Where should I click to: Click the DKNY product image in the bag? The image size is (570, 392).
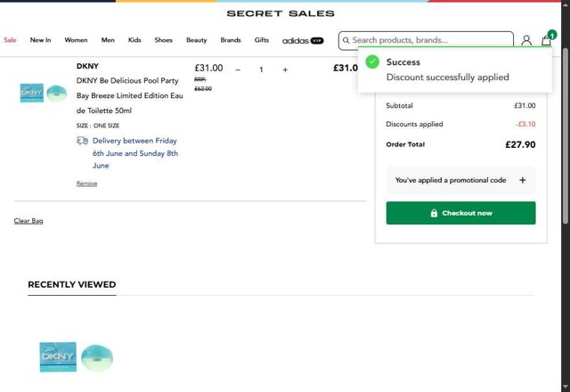[44, 93]
